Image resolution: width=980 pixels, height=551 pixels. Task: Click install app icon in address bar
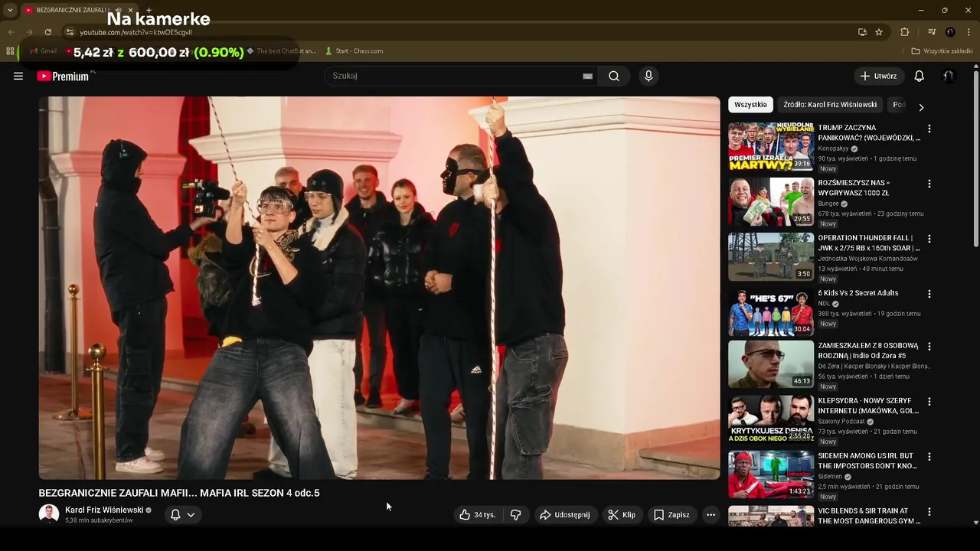tap(862, 32)
